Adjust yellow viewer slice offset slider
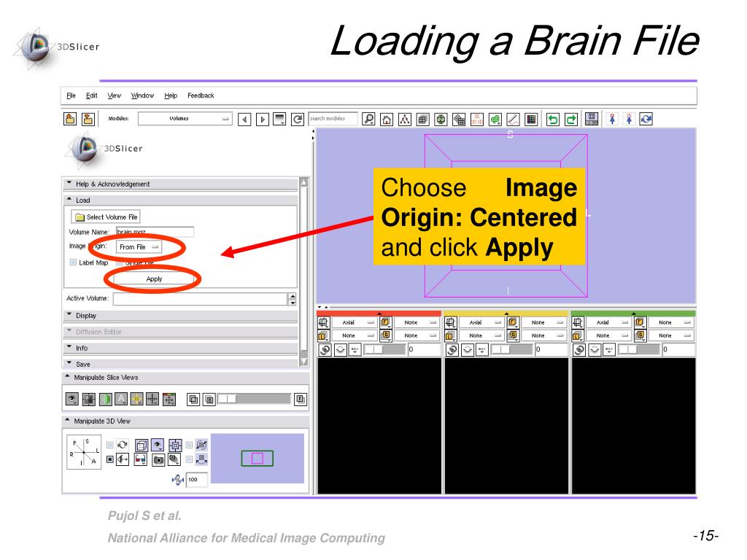This screenshot has height=560, width=747. coord(511,349)
